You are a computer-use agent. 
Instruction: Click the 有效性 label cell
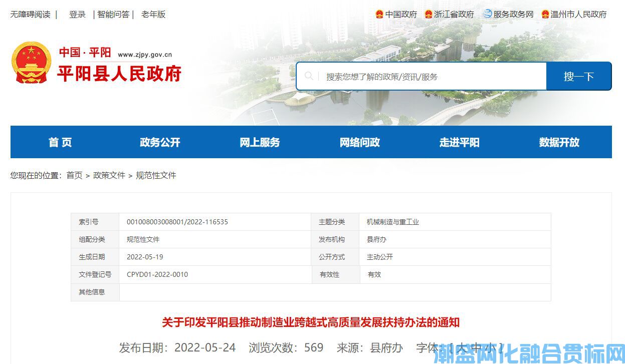pyautogui.click(x=335, y=274)
